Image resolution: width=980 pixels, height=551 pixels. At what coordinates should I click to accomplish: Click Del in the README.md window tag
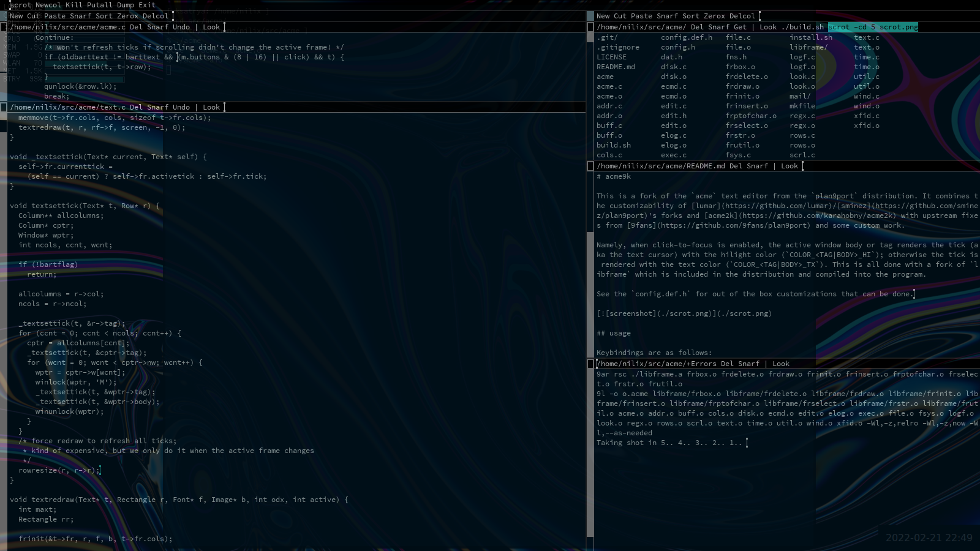tap(736, 166)
